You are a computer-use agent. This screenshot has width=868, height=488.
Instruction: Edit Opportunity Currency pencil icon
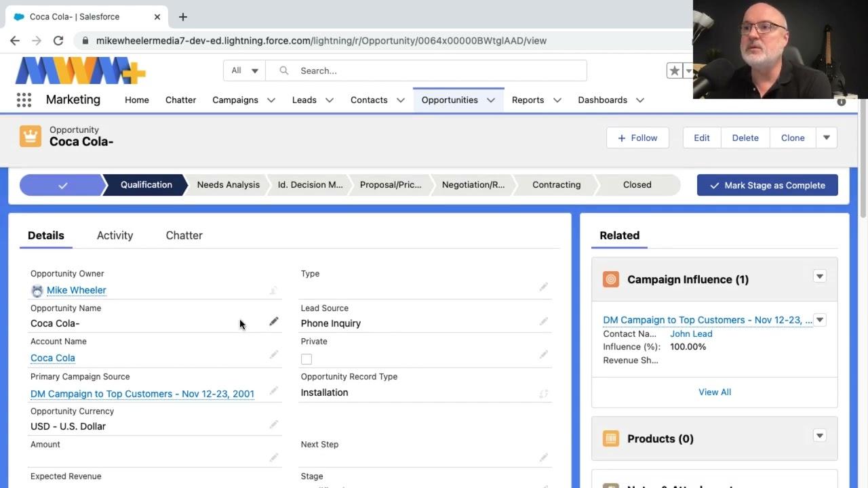(x=274, y=424)
